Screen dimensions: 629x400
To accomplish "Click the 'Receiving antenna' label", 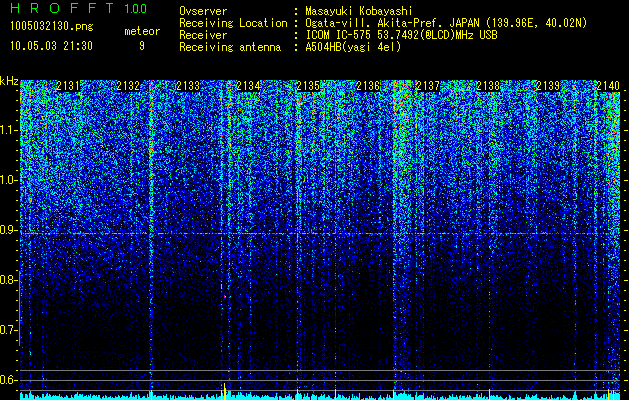I will pos(230,47).
